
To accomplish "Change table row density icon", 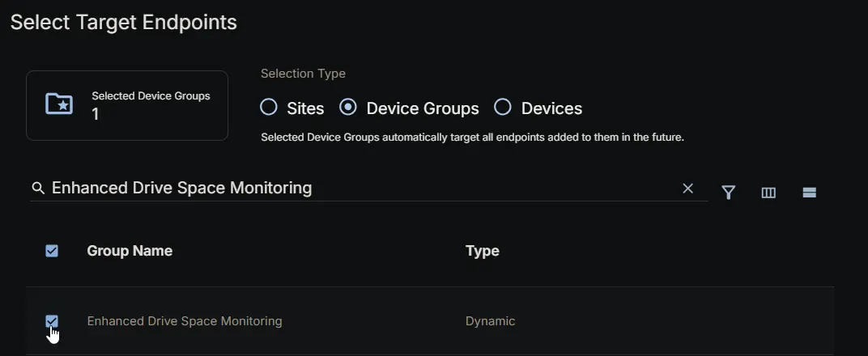I will coord(810,193).
